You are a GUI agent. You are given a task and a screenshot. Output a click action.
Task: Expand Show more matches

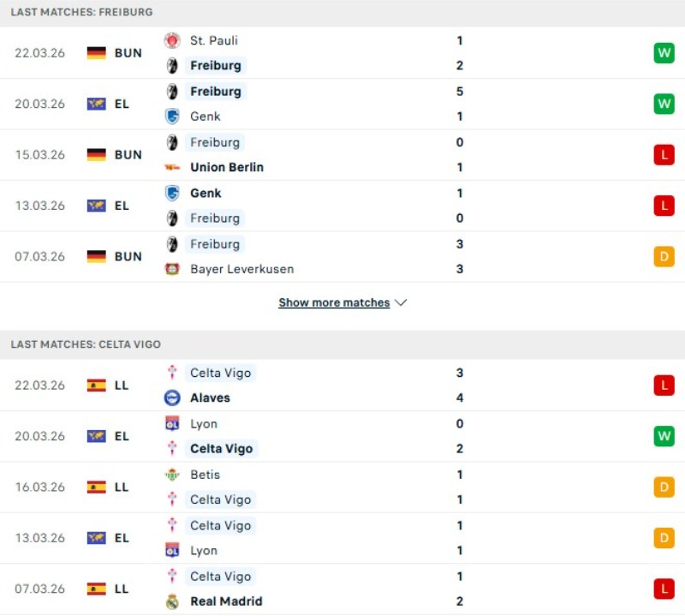coord(335,302)
